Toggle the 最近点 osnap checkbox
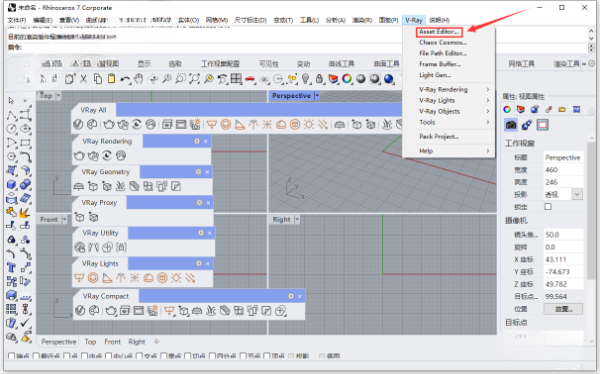Screen dimensions: 600x374 pyautogui.click(x=36, y=356)
